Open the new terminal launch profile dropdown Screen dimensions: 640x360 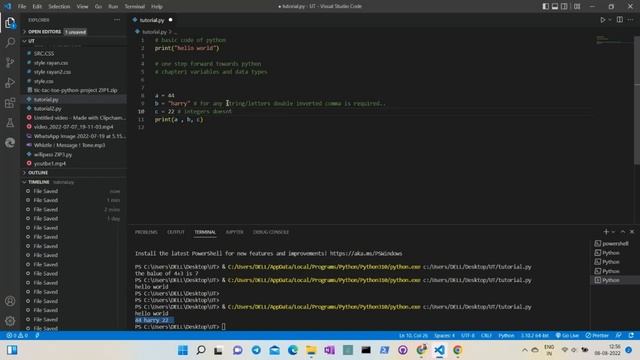[613, 232]
